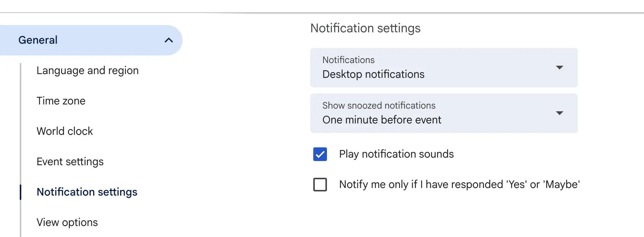Select Notification settings

point(87,192)
